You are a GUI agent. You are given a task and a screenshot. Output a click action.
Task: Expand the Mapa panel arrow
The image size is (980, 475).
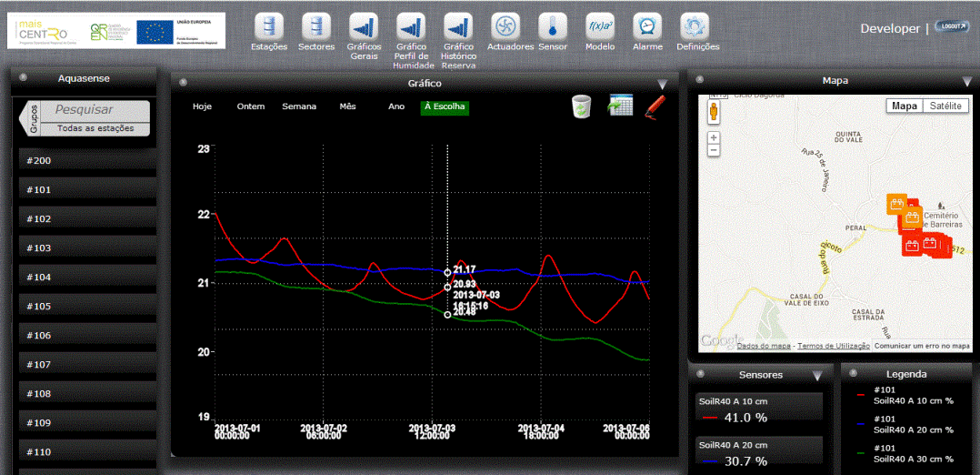967,81
